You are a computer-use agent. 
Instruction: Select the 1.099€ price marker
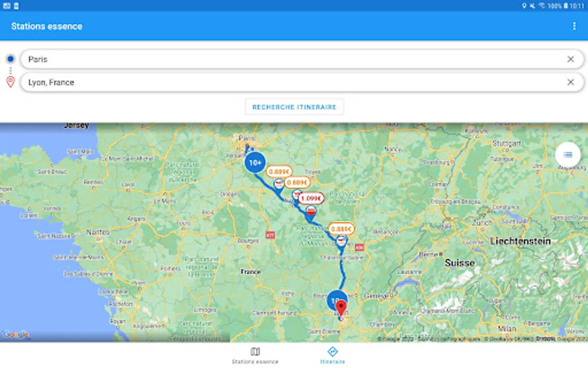311,199
